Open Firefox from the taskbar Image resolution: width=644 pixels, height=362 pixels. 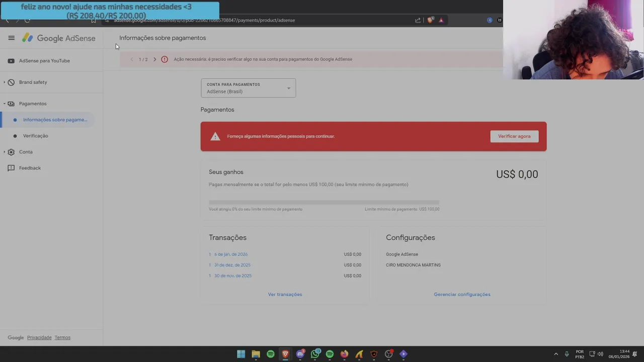[344, 354]
